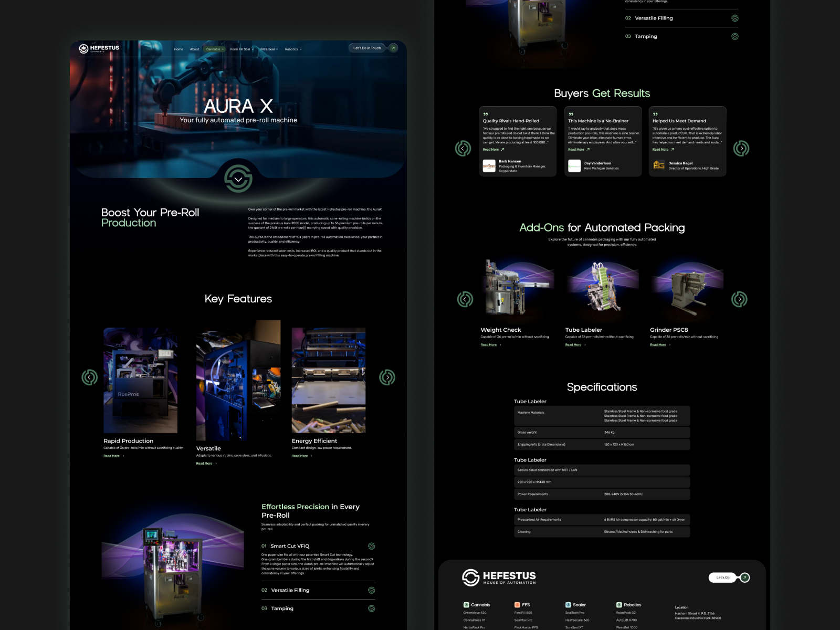Show next testimonial in Buyers Get Results

(x=741, y=149)
